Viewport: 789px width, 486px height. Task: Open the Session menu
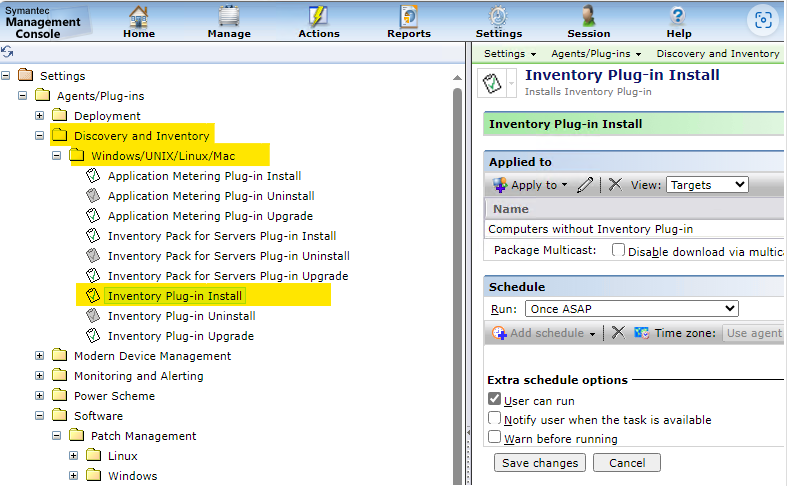pyautogui.click(x=588, y=22)
